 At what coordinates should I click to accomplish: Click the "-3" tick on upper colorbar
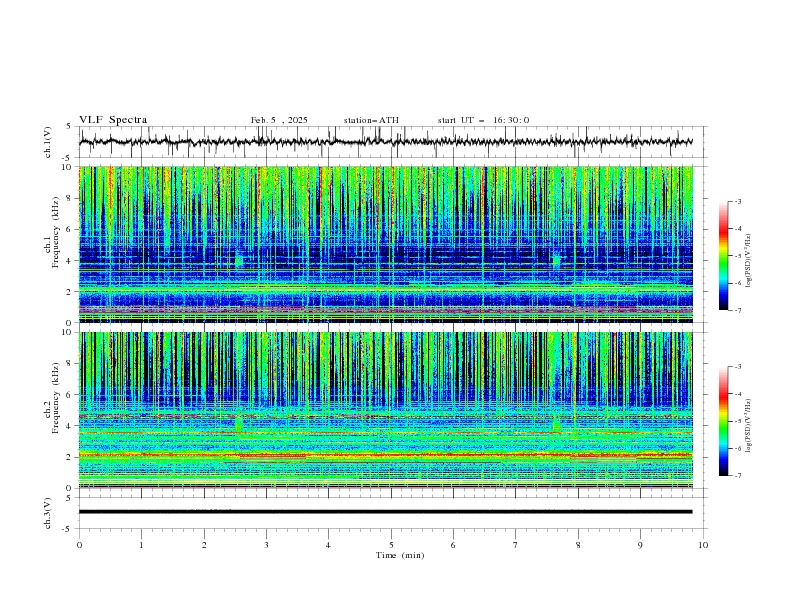click(738, 201)
